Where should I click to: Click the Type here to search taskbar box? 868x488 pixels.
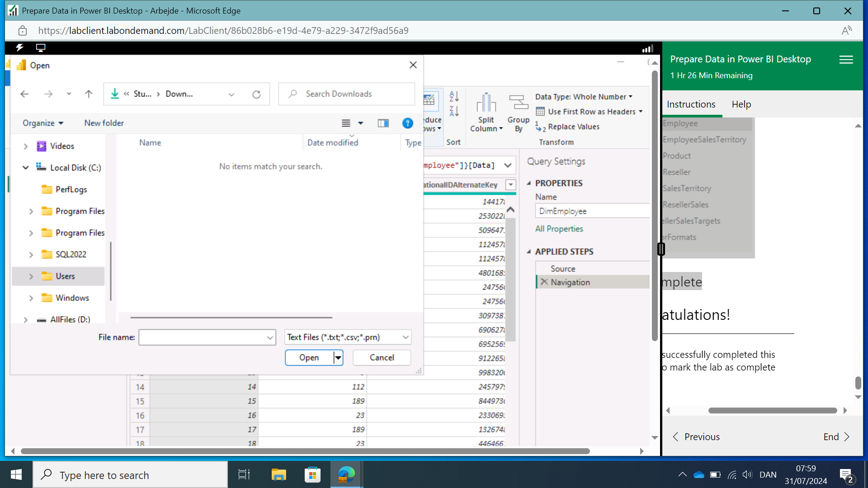[x=130, y=474]
